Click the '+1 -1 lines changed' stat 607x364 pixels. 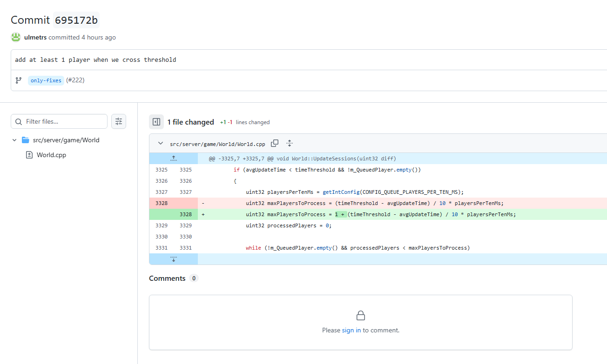(245, 122)
